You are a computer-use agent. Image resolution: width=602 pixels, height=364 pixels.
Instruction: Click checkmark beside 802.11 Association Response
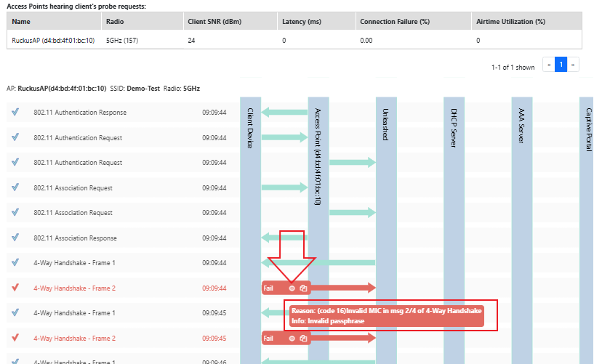tap(15, 238)
